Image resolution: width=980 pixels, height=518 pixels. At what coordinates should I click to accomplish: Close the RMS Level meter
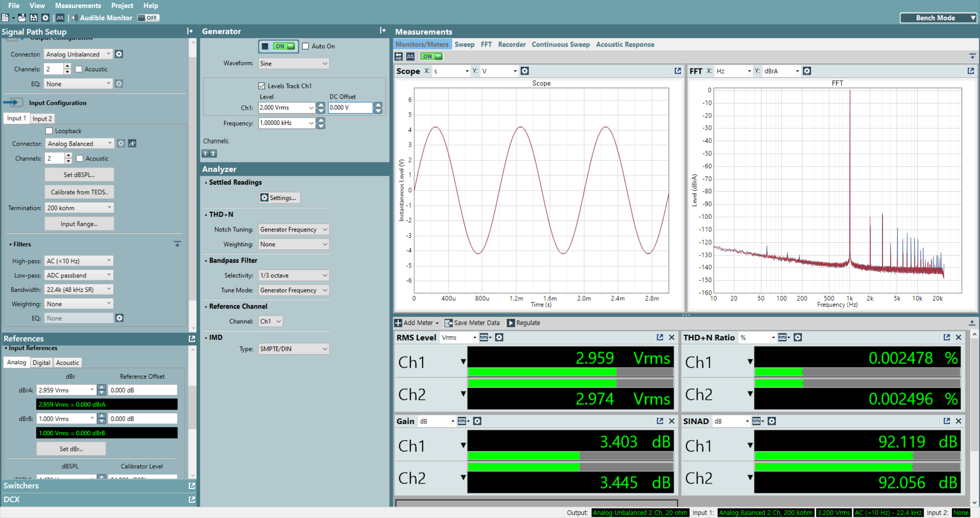pos(671,337)
